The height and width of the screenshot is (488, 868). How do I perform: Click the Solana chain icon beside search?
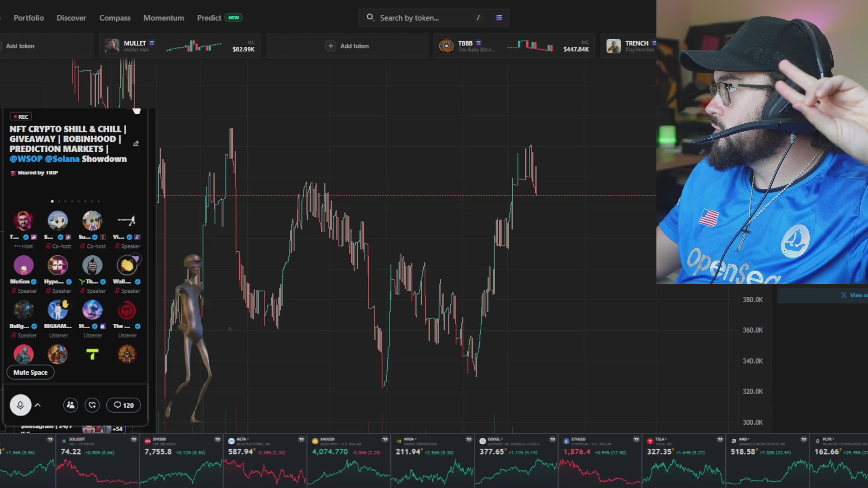(x=499, y=18)
